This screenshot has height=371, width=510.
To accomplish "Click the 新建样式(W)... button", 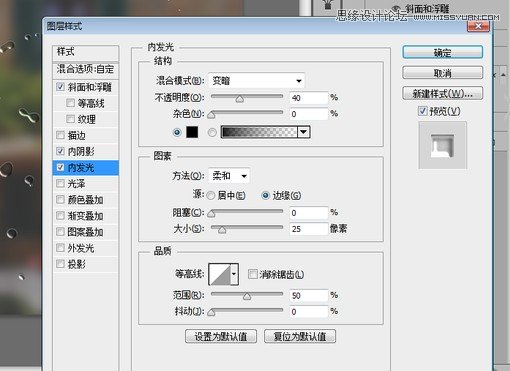I will point(442,93).
